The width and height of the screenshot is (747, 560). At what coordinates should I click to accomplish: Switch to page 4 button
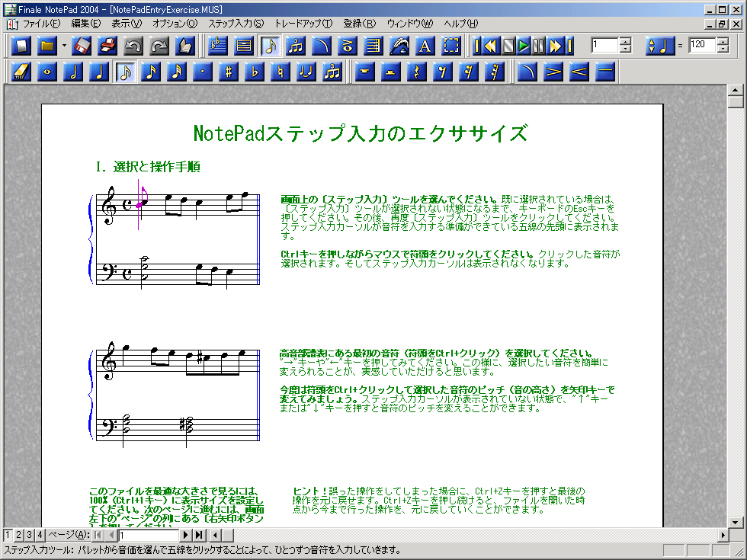40,535
